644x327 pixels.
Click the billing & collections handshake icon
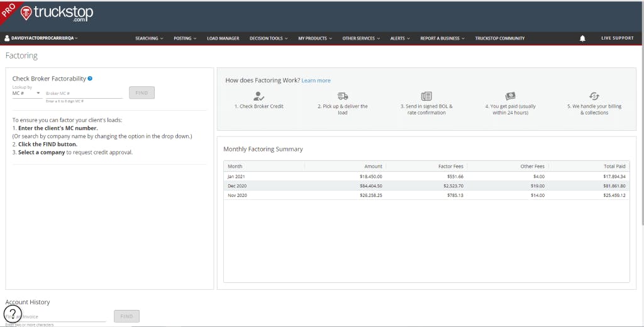click(594, 96)
